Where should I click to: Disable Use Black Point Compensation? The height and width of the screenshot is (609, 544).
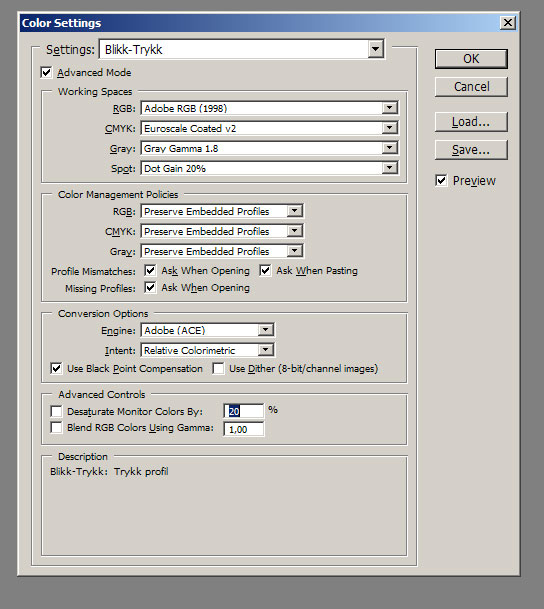(56, 369)
